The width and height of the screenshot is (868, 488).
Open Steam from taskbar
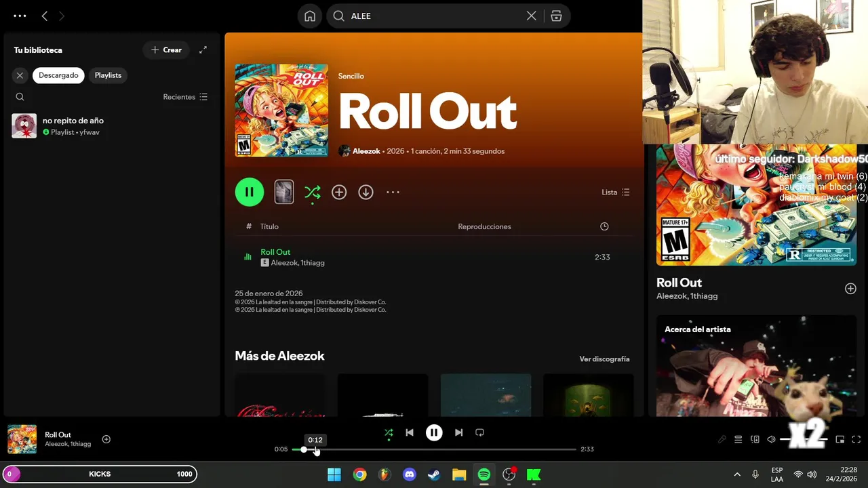(x=434, y=474)
